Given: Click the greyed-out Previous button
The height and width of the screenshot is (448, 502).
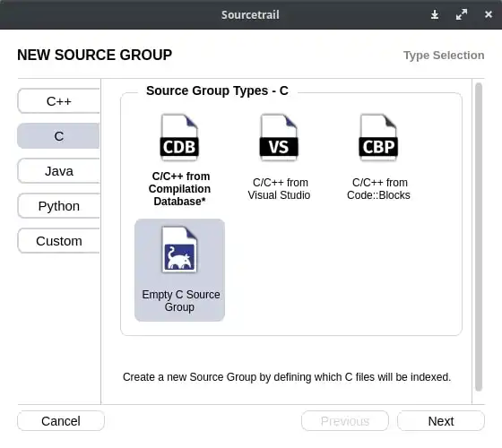Looking at the screenshot, I should [345, 421].
